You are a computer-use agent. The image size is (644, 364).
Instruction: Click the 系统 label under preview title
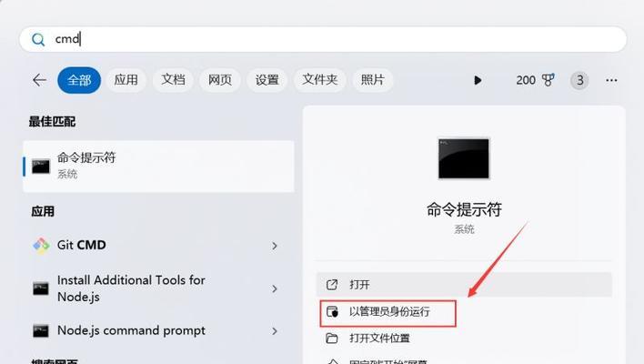(x=464, y=229)
